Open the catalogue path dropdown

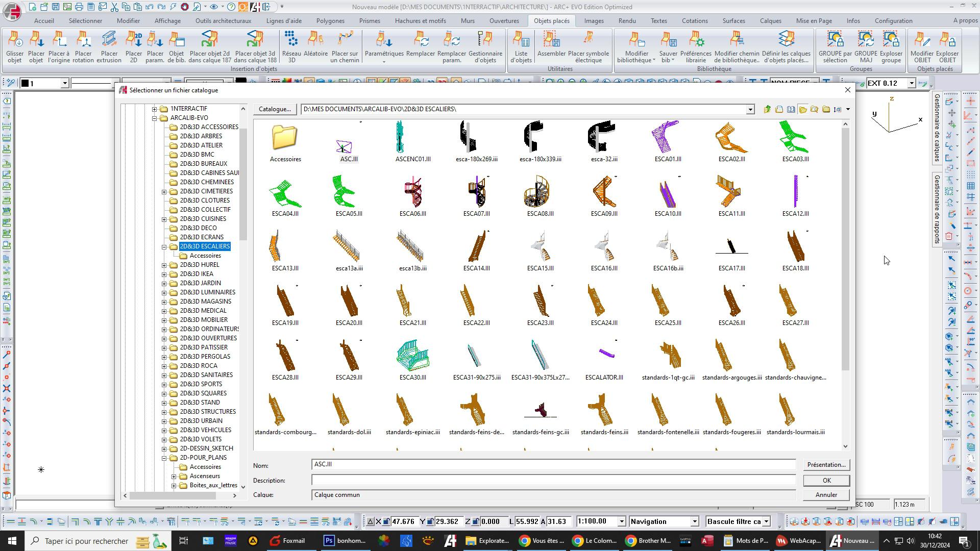click(x=750, y=110)
